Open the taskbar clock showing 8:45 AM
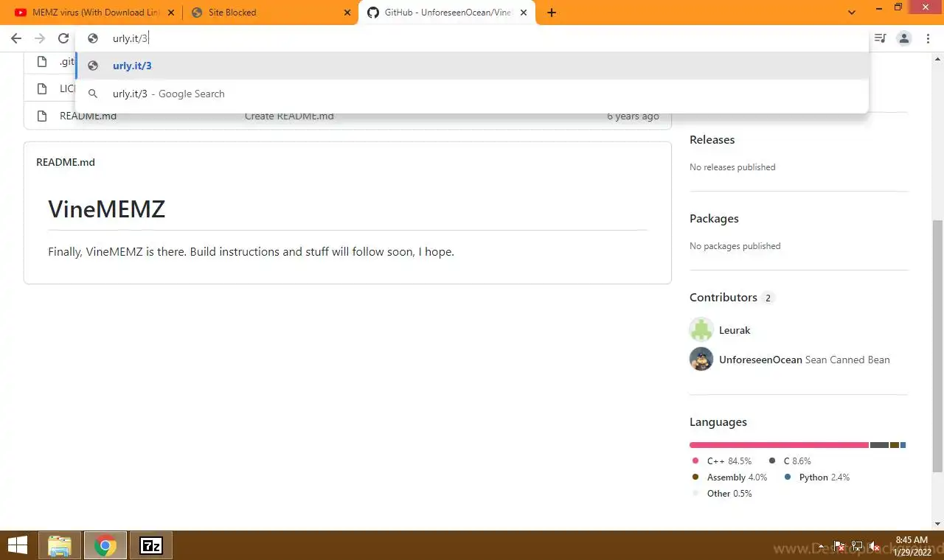This screenshot has width=944, height=560. (x=912, y=546)
